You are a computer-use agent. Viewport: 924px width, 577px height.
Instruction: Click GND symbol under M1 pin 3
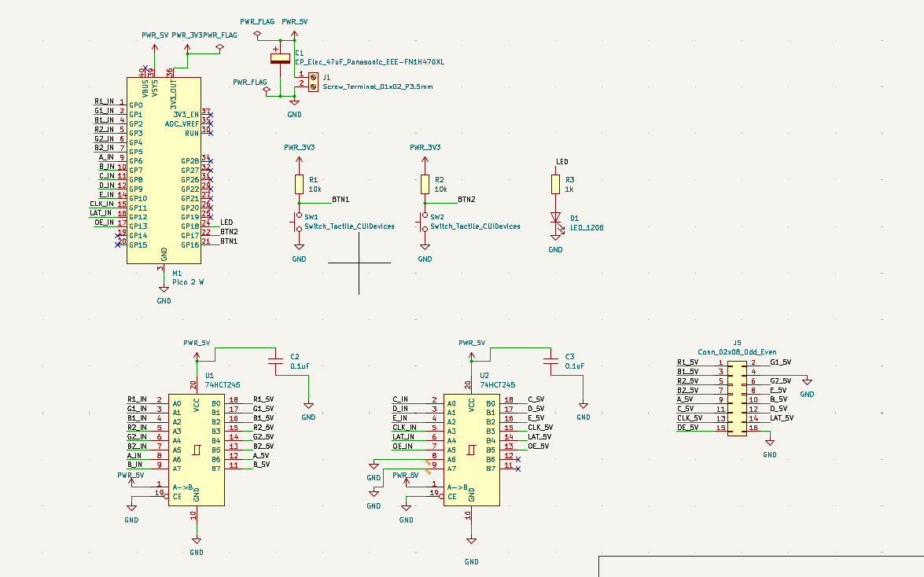click(164, 289)
